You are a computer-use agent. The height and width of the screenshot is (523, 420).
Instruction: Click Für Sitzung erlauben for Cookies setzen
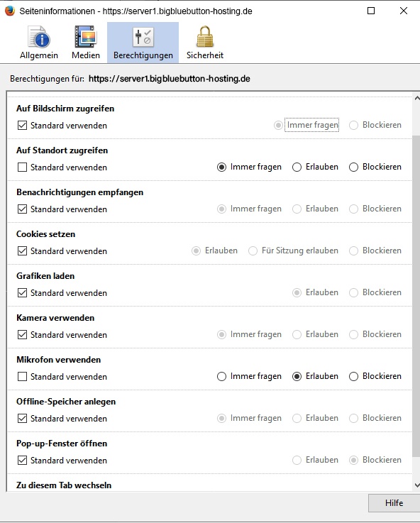[253, 251]
